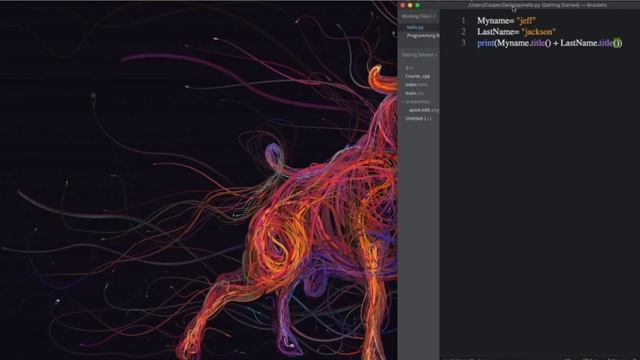Select the main file in the tree

tap(414, 93)
